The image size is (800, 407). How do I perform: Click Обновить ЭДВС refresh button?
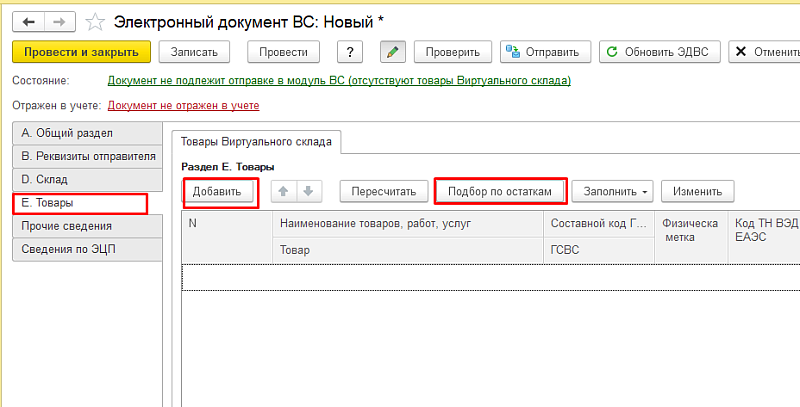click(658, 51)
